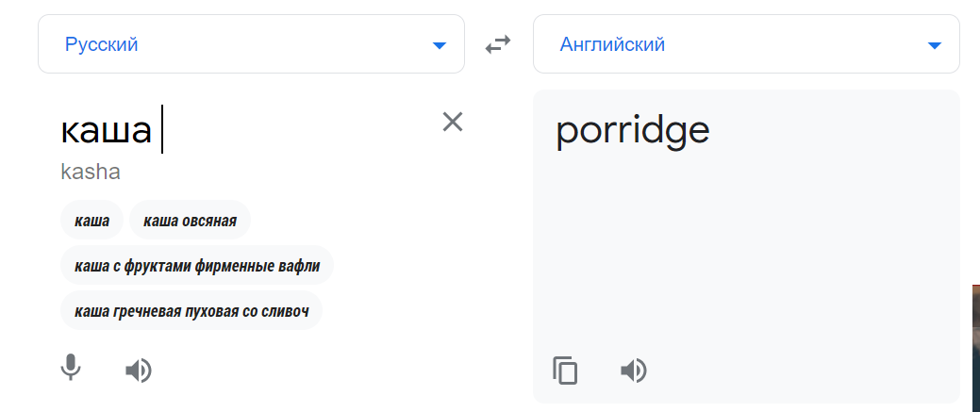Clear the source text with the X
This screenshot has width=980, height=412.
pos(453,122)
